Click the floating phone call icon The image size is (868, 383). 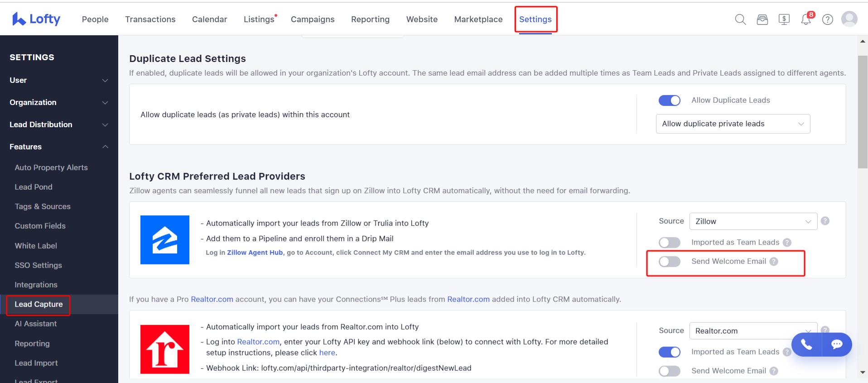[806, 345]
